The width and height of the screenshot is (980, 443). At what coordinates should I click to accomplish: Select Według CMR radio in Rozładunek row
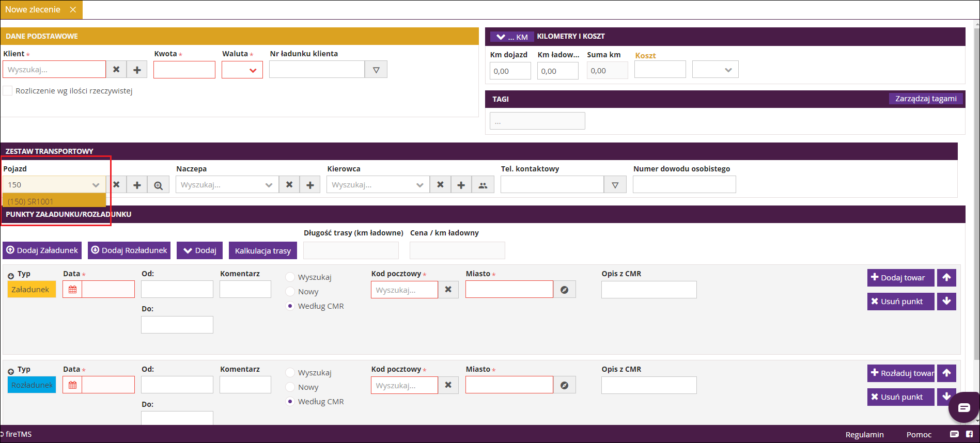[x=290, y=402]
